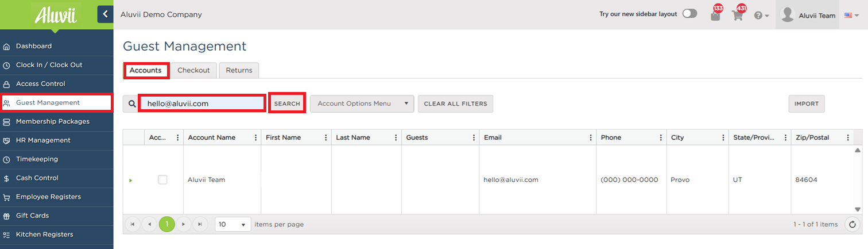Switch to the Returns tab
868x249 pixels.
pyautogui.click(x=239, y=70)
